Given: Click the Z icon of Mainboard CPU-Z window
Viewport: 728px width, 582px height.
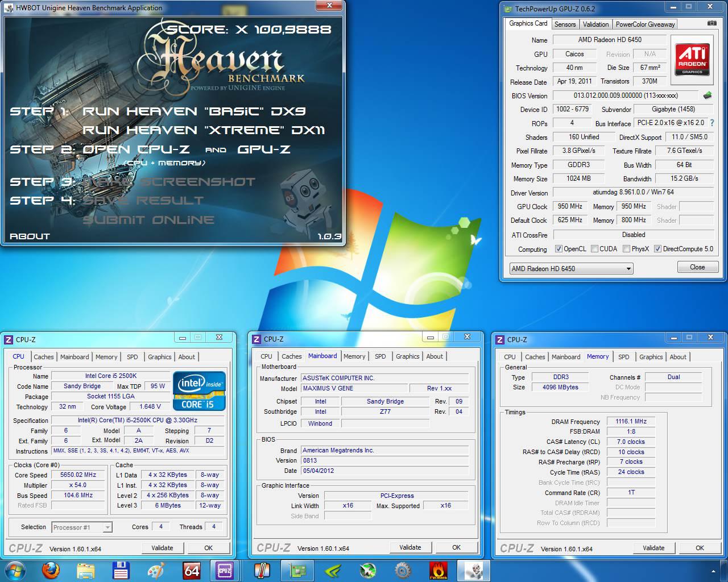Looking at the screenshot, I should [x=257, y=339].
